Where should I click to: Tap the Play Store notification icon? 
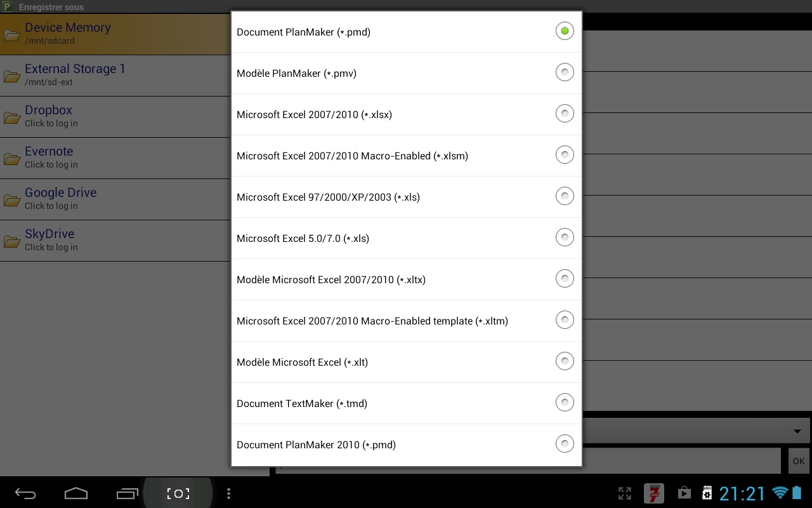(684, 493)
